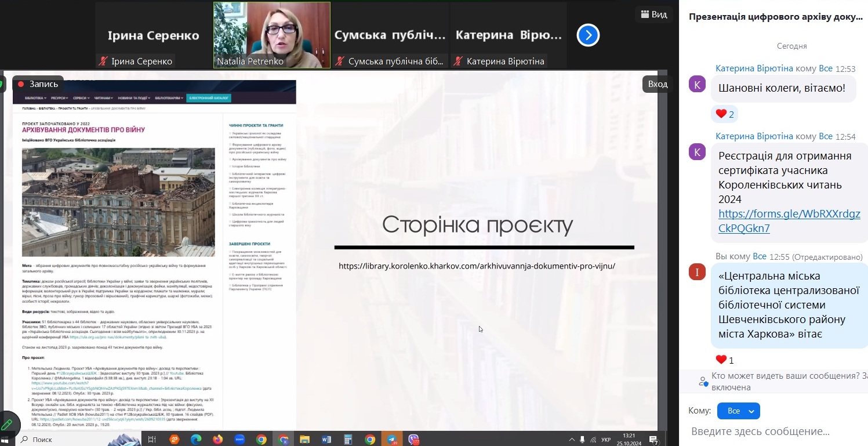Open the Chrome icon right of Zoom
The height and width of the screenshot is (446, 868).
pyautogui.click(x=262, y=440)
